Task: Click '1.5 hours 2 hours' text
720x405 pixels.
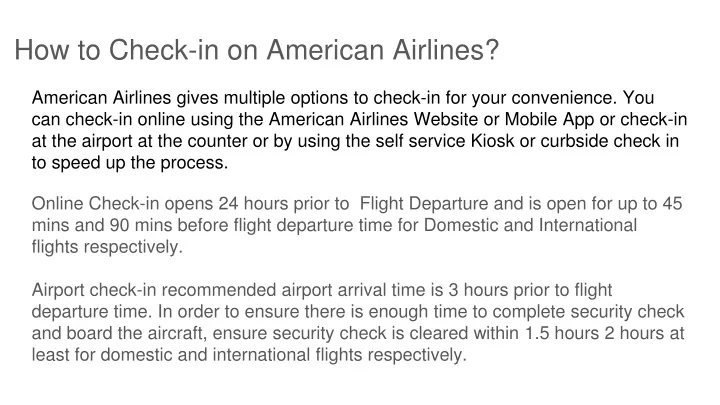Action: tap(583, 333)
